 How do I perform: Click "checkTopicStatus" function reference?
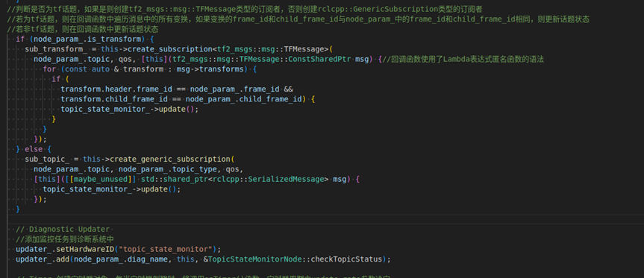(347, 259)
